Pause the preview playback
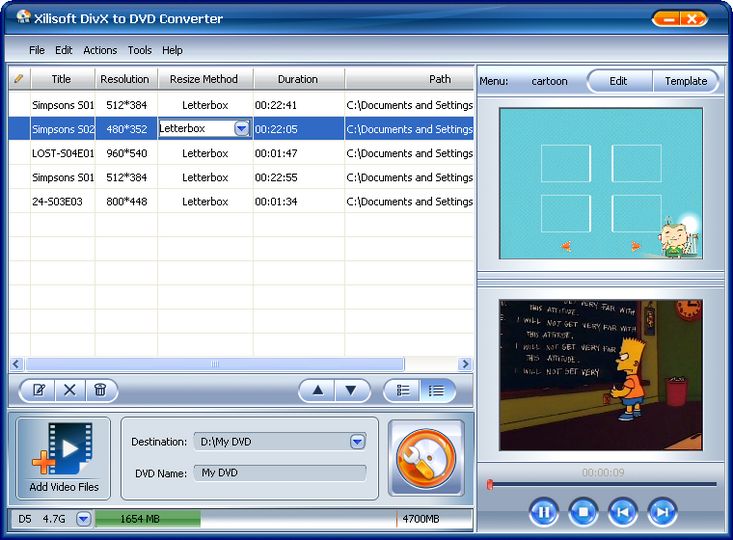This screenshot has height=540, width=733. pyautogui.click(x=544, y=512)
